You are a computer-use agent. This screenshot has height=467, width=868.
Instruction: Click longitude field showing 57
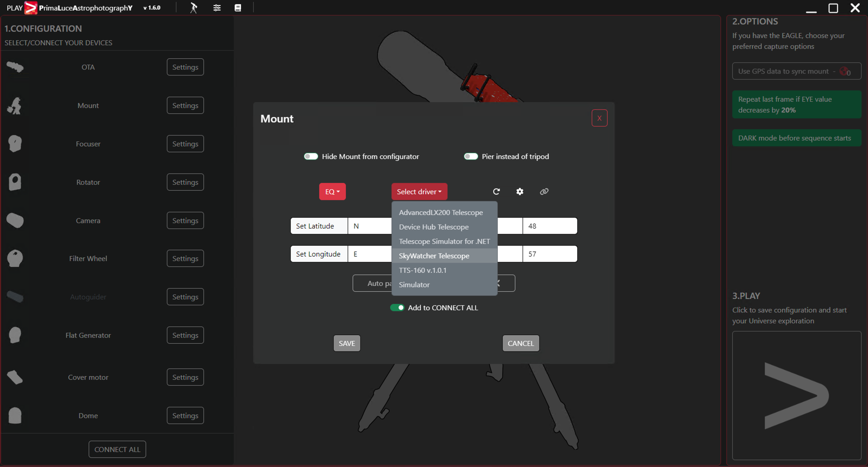(x=550, y=254)
